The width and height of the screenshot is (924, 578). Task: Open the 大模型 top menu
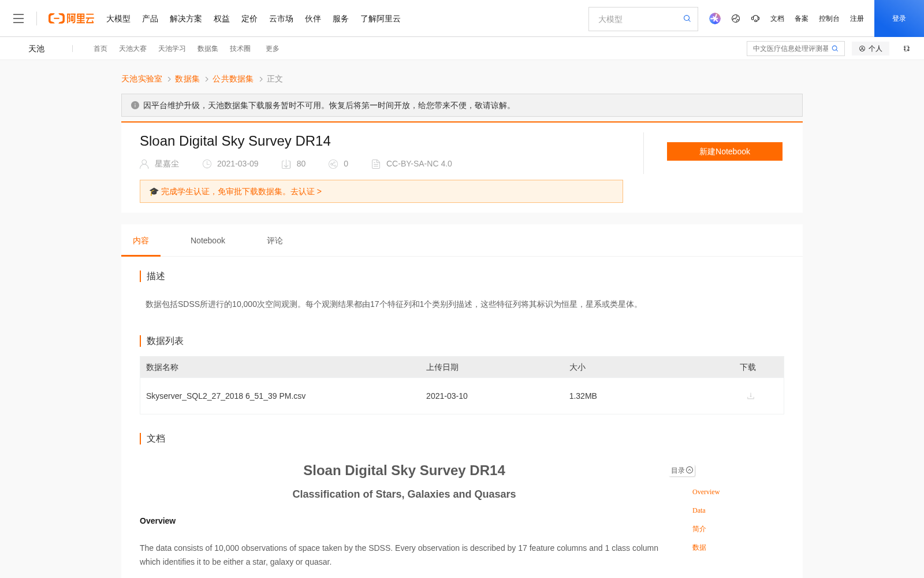[118, 18]
